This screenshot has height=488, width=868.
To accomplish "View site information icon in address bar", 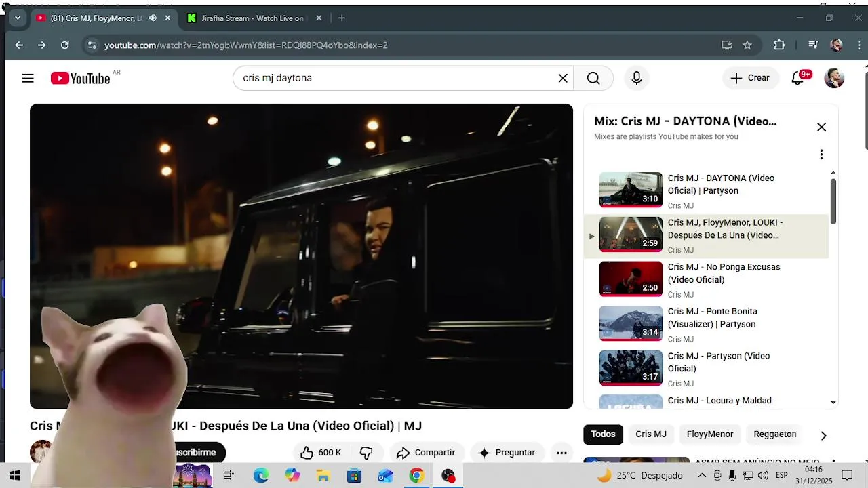I will pyautogui.click(x=92, y=45).
